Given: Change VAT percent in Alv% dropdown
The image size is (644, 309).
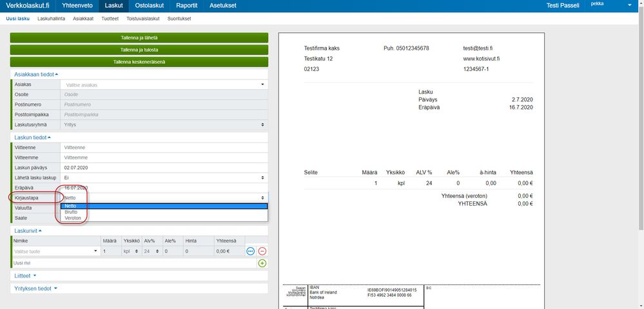Looking at the screenshot, I should pyautogui.click(x=151, y=251).
